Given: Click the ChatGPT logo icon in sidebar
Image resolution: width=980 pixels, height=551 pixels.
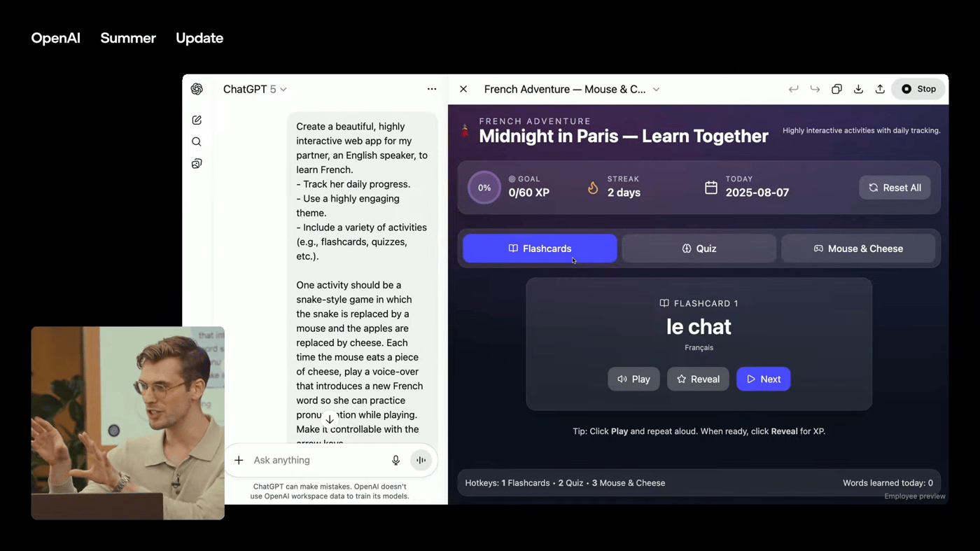Looking at the screenshot, I should click(x=197, y=89).
